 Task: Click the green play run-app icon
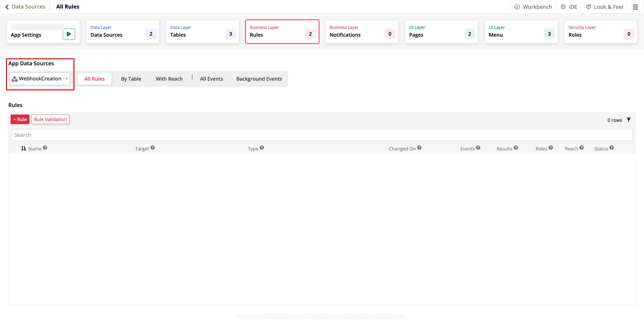69,34
